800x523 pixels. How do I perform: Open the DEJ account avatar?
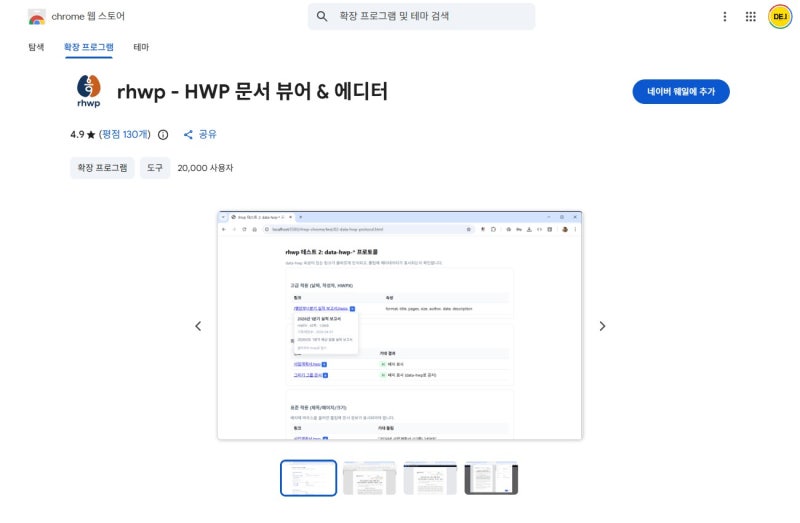pos(780,17)
